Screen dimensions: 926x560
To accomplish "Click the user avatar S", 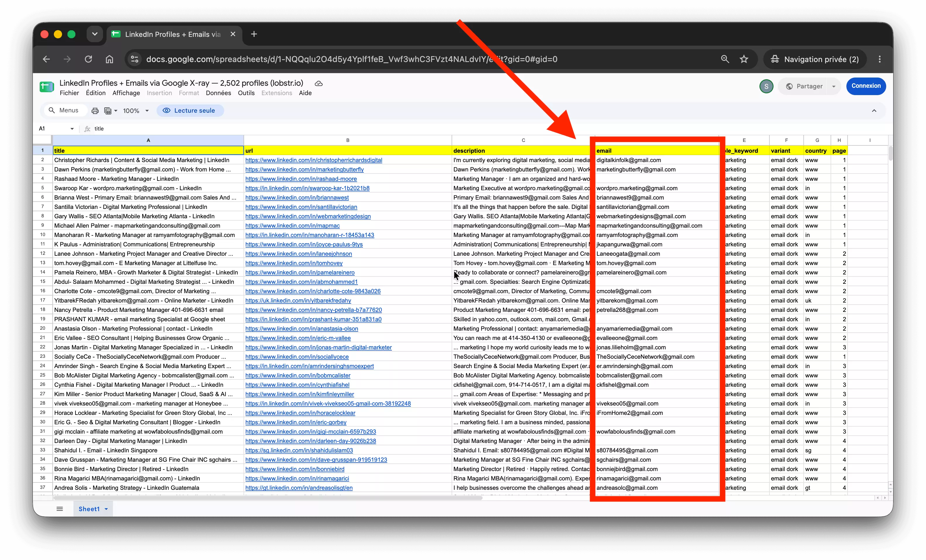I will (x=766, y=86).
